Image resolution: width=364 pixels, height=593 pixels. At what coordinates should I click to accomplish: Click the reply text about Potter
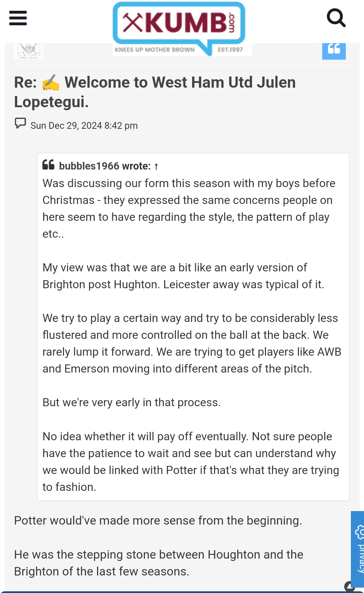point(158,521)
